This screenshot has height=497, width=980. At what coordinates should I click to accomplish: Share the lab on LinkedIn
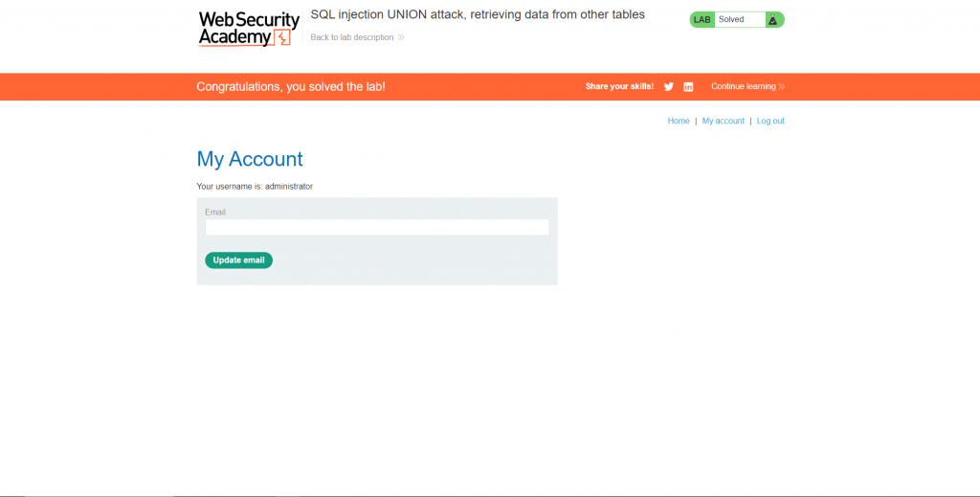pos(688,87)
